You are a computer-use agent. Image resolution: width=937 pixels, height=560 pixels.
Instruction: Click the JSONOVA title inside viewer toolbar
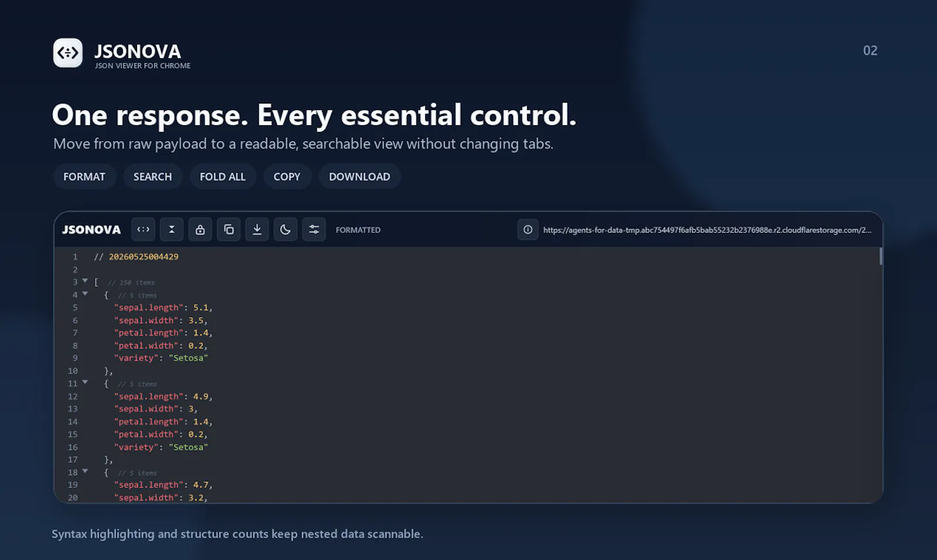click(91, 230)
